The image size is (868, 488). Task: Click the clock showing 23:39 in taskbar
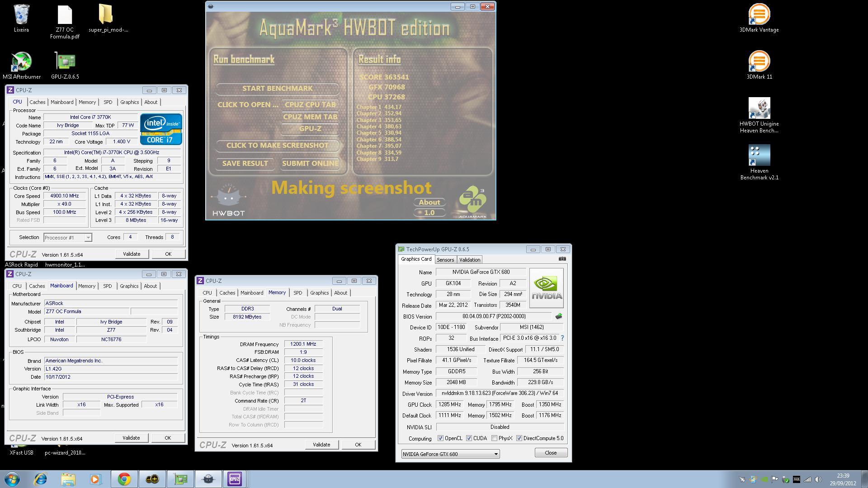(x=843, y=476)
